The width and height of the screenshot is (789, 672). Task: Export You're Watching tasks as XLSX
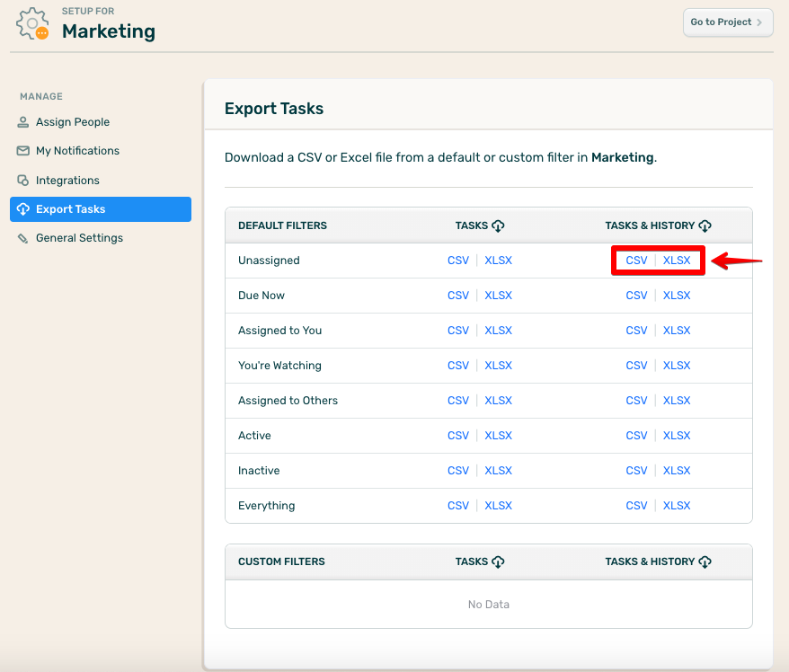coord(498,366)
